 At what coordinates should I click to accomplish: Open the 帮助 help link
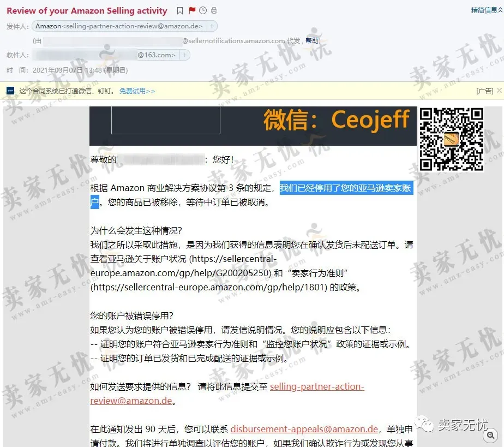(312, 40)
